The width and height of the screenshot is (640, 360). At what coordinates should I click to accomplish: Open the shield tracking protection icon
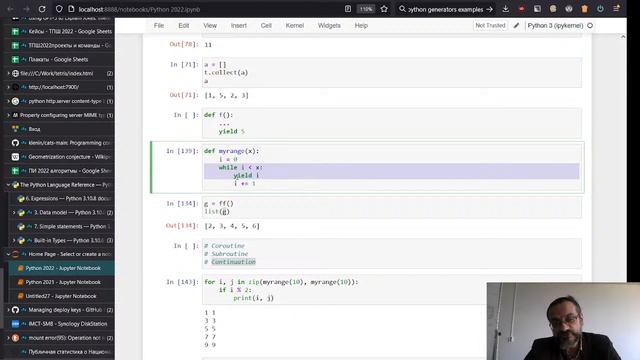pos(59,9)
